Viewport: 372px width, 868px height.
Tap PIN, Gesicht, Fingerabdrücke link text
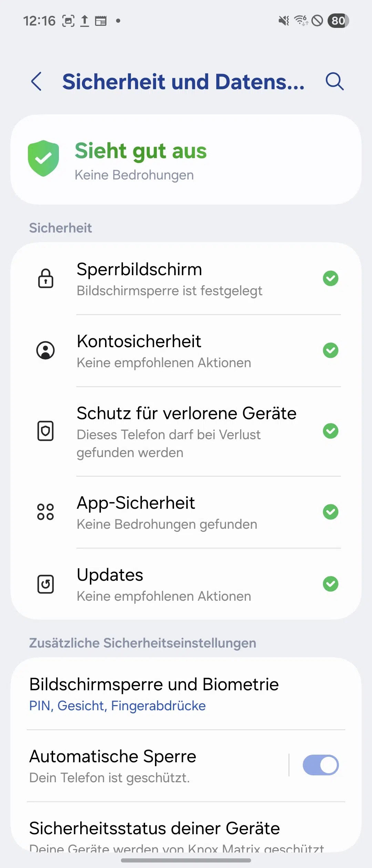point(117,706)
